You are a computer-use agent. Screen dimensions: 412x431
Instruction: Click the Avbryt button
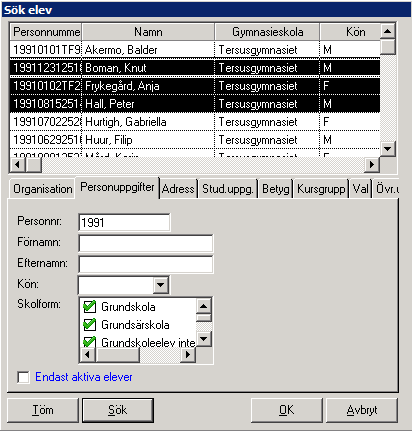pos(362,410)
